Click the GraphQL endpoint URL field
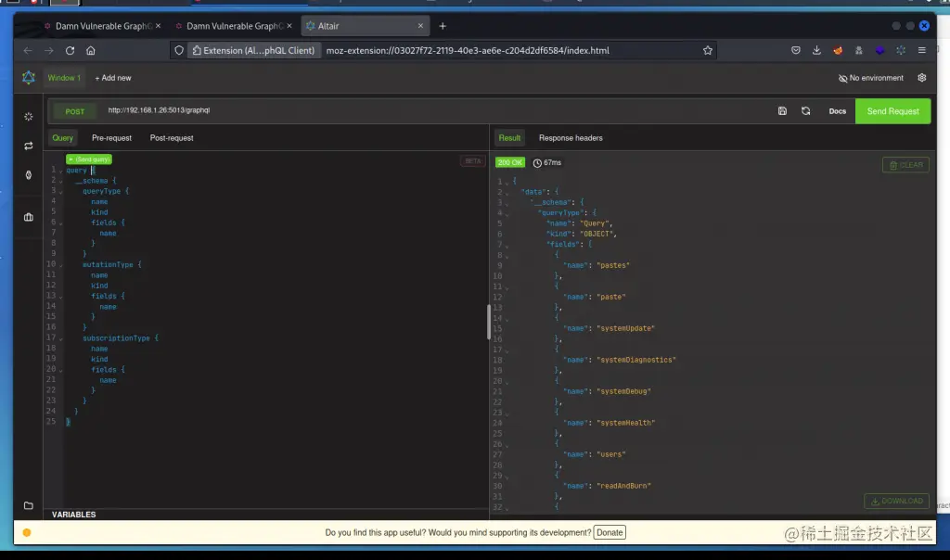950x560 pixels. pyautogui.click(x=436, y=110)
